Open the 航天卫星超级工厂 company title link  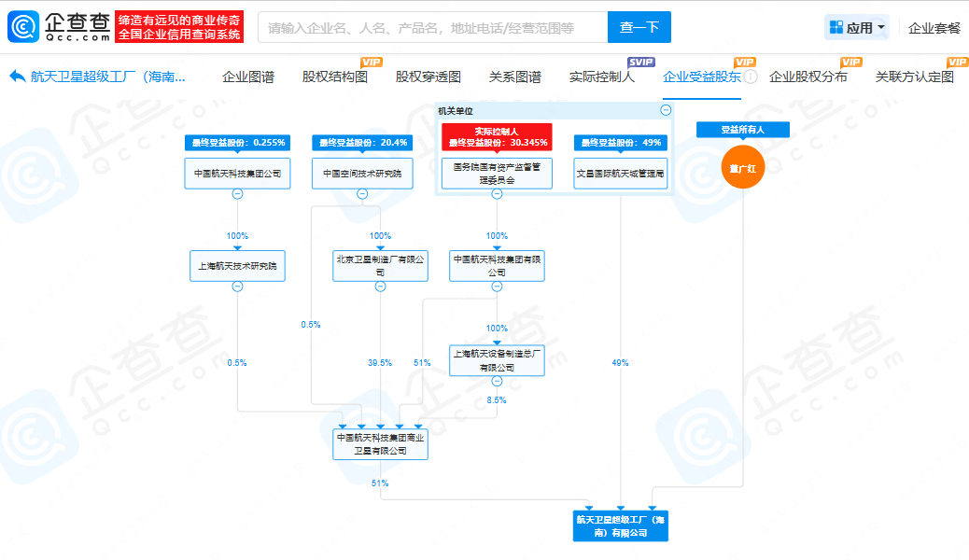[x=108, y=77]
